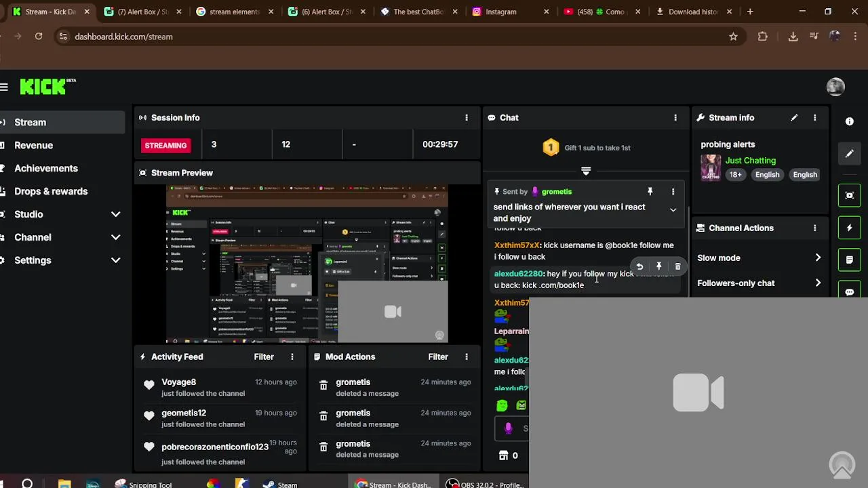Reply to alexdu62280's message
868x488 pixels.
pos(639,266)
